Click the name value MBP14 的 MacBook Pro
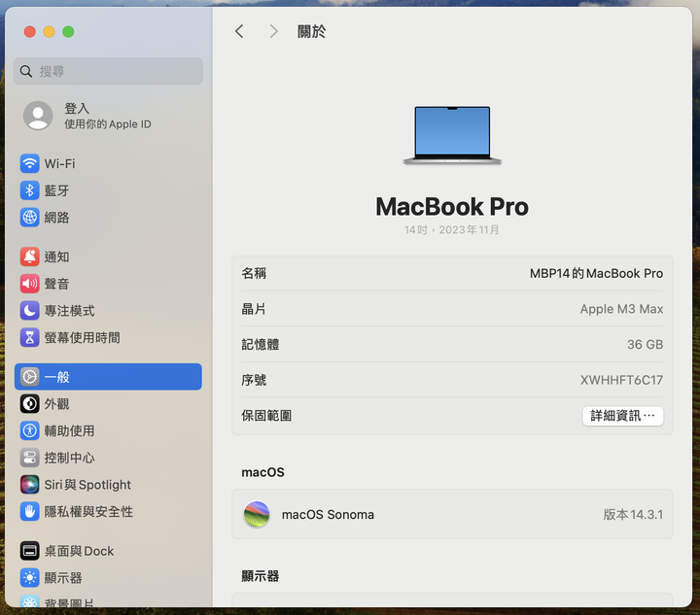Screen dimensions: 700x615 tap(596, 273)
